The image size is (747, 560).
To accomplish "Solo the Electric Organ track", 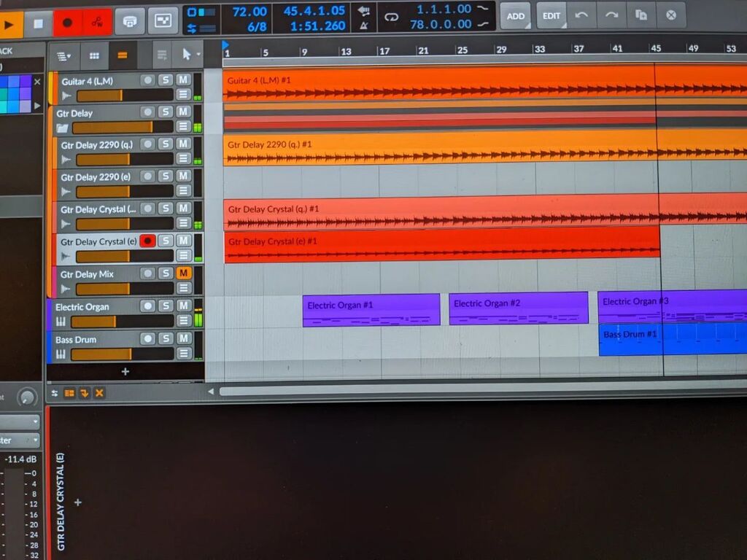I will click(x=166, y=306).
